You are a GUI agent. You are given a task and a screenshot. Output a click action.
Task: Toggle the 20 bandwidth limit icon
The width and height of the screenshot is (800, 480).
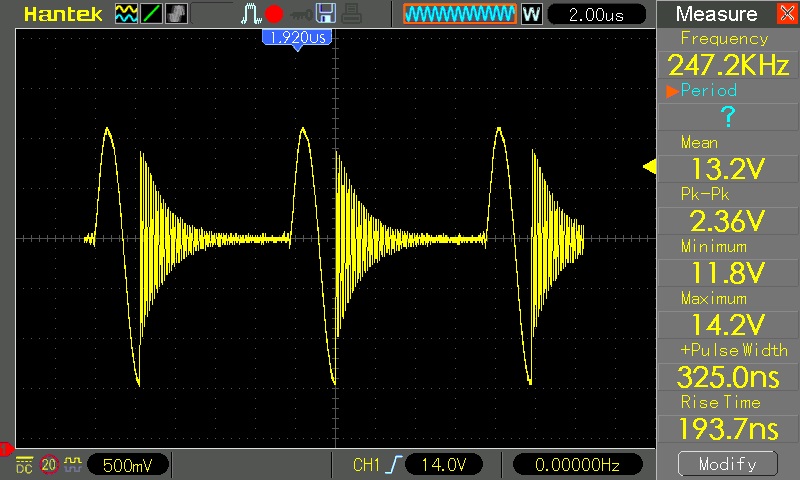coord(49,465)
